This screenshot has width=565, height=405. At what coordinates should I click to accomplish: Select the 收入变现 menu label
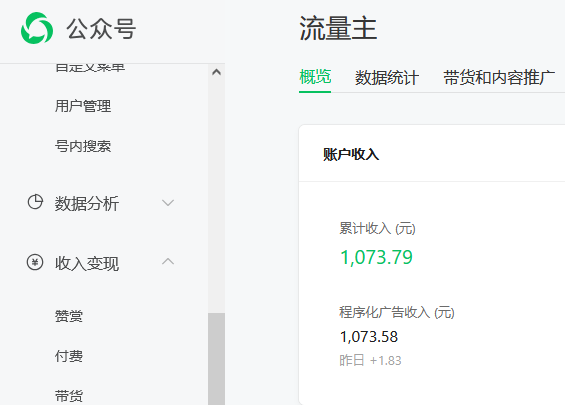tap(87, 263)
